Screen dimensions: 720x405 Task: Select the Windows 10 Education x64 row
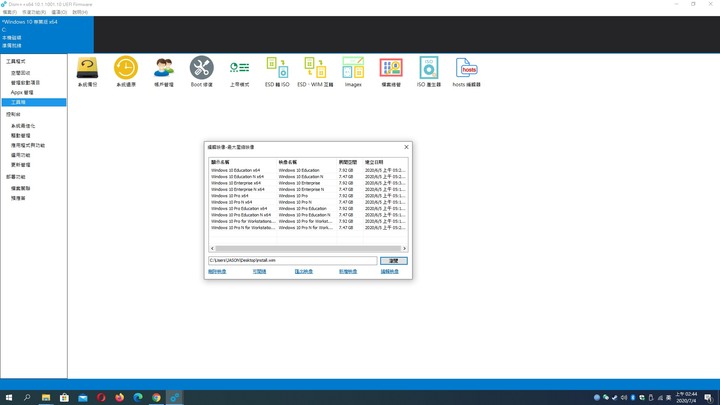click(308, 170)
